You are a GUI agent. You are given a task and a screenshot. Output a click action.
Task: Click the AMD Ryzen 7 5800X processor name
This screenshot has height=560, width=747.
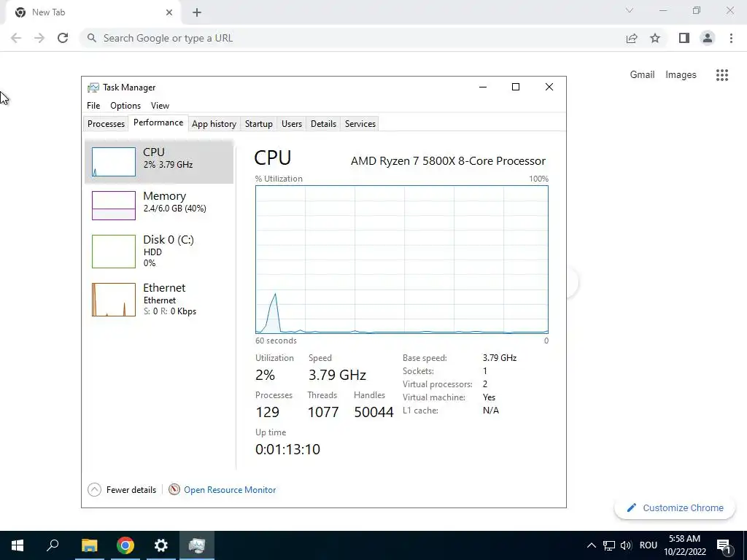[449, 161]
